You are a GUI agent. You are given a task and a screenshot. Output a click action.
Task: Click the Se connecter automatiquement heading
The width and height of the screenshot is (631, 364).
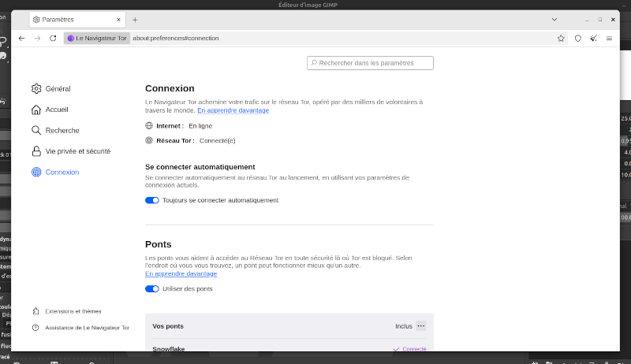(200, 167)
